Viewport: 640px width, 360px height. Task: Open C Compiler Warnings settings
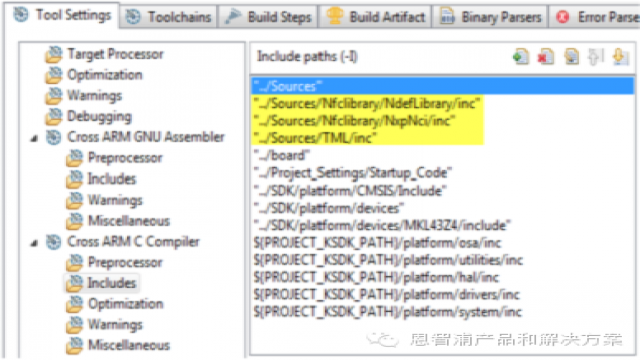pyautogui.click(x=115, y=324)
